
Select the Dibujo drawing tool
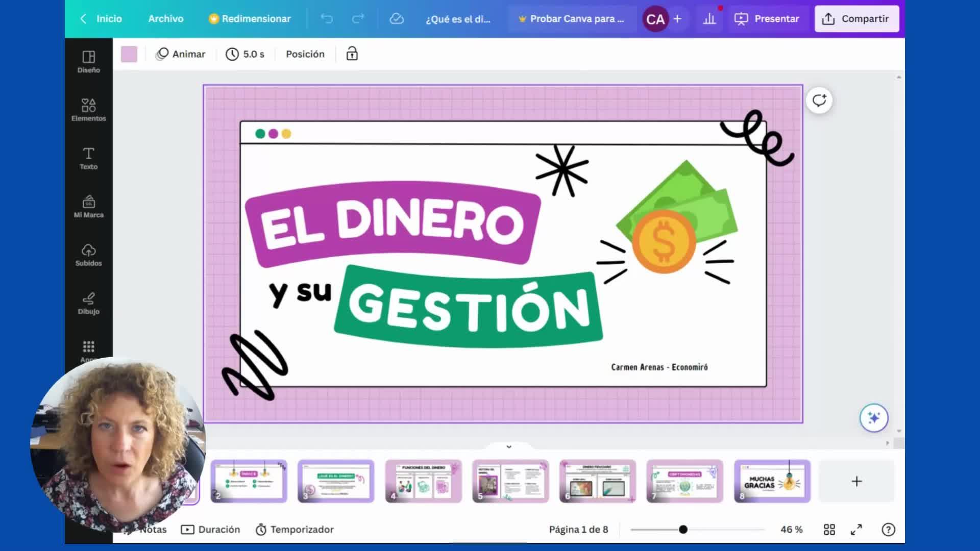[88, 303]
